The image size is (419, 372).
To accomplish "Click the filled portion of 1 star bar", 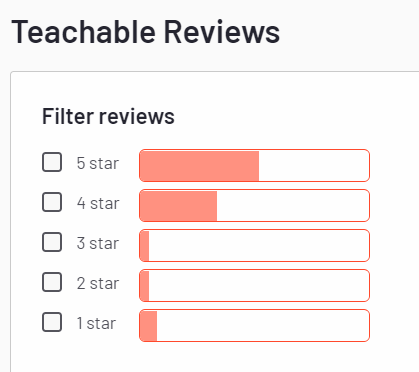I will pos(148,326).
